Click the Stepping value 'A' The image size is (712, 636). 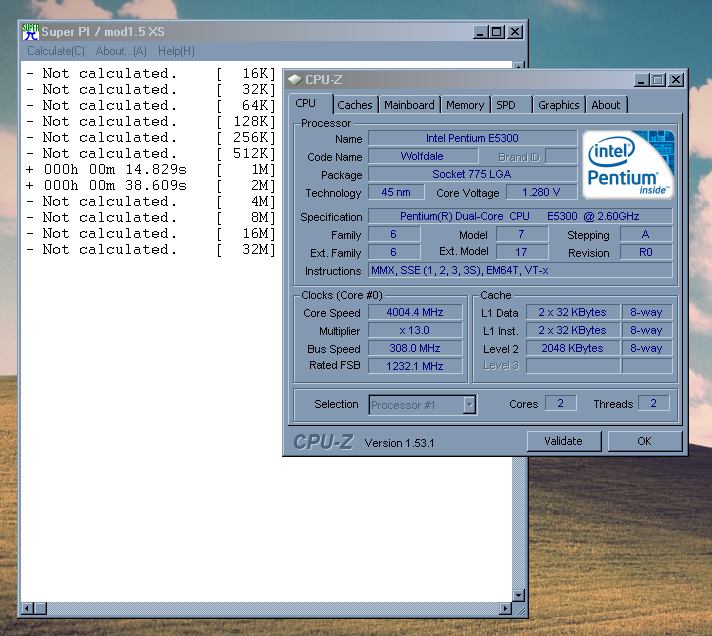pos(646,235)
